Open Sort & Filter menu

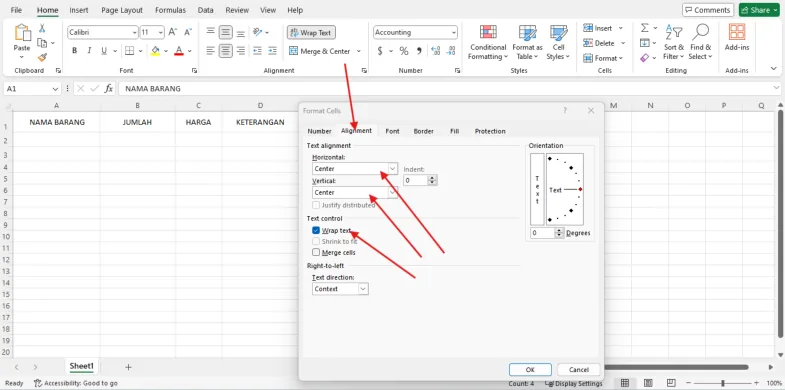coord(674,43)
